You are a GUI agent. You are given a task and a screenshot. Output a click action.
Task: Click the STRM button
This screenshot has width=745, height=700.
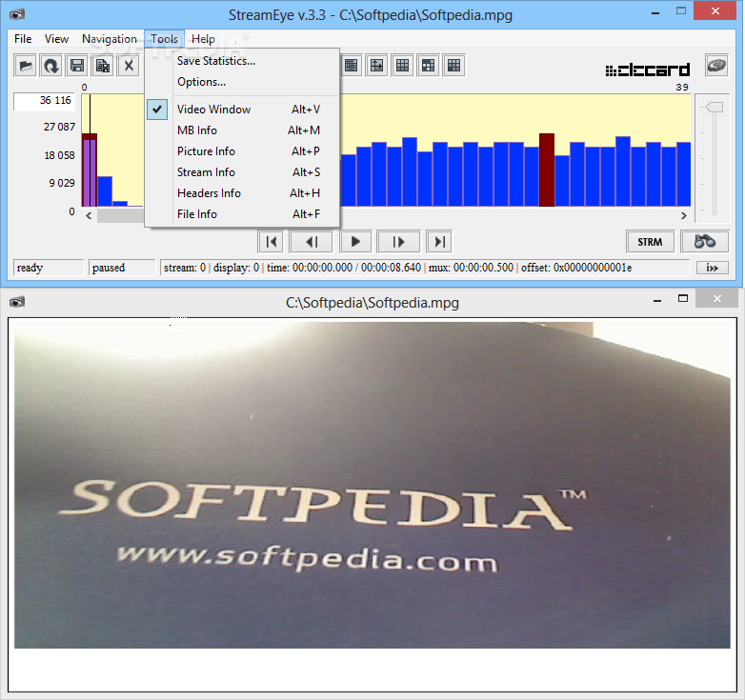pyautogui.click(x=650, y=242)
